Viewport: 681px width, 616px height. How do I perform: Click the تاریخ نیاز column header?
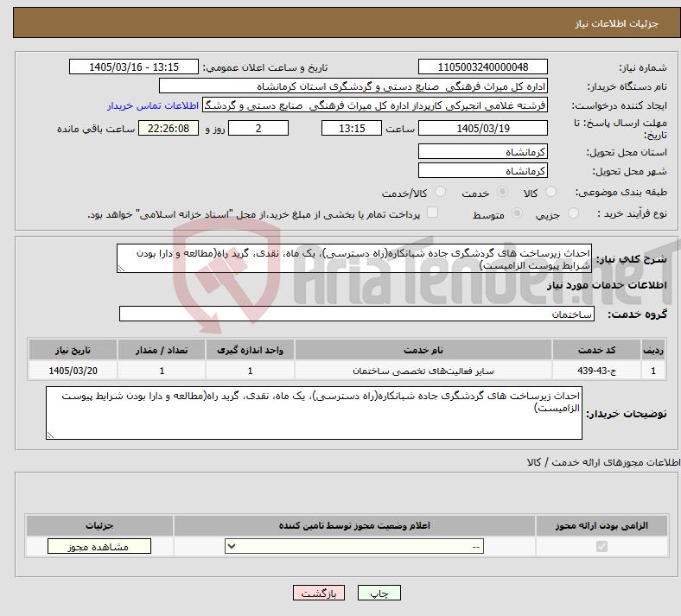tap(73, 350)
